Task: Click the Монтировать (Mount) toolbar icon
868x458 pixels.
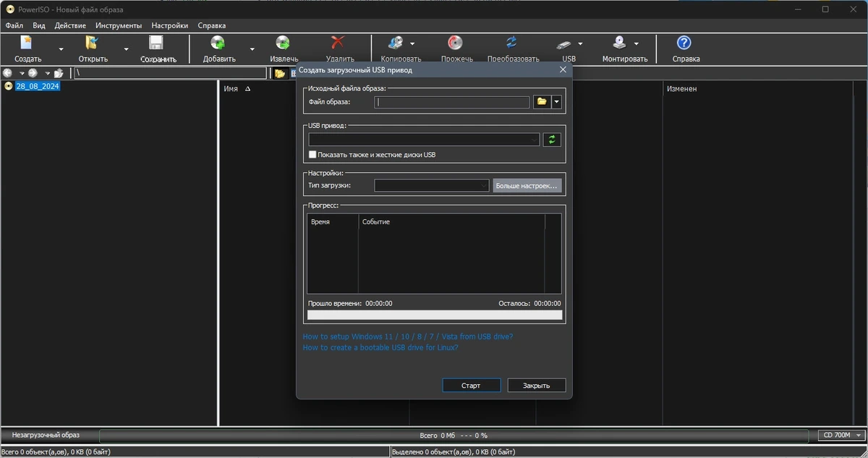Action: [x=620, y=43]
